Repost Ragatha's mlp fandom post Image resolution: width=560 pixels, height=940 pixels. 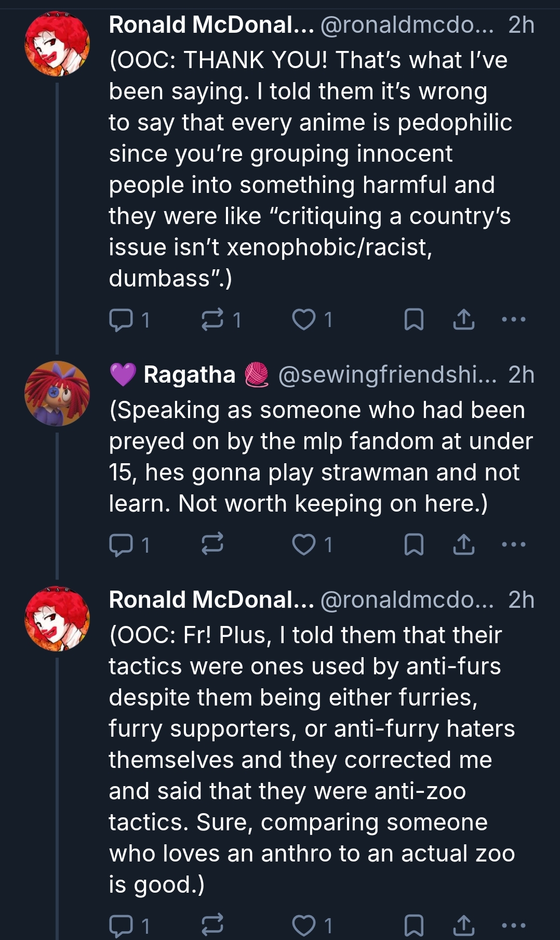(x=212, y=545)
